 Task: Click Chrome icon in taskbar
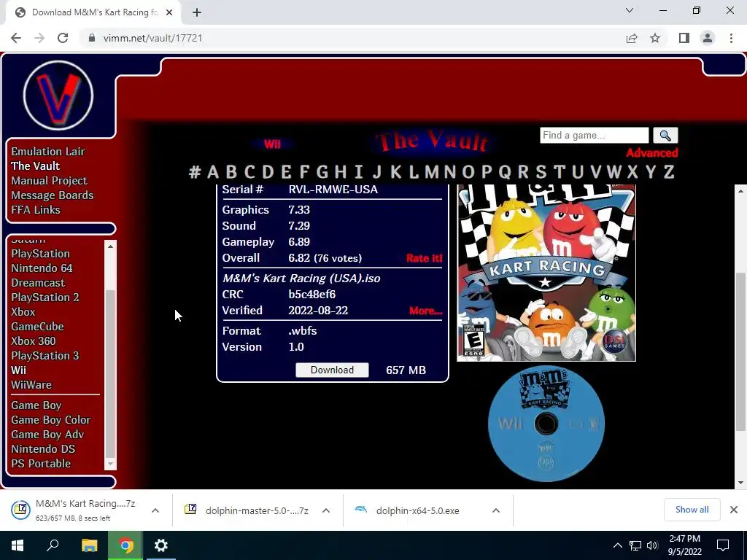[125, 545]
